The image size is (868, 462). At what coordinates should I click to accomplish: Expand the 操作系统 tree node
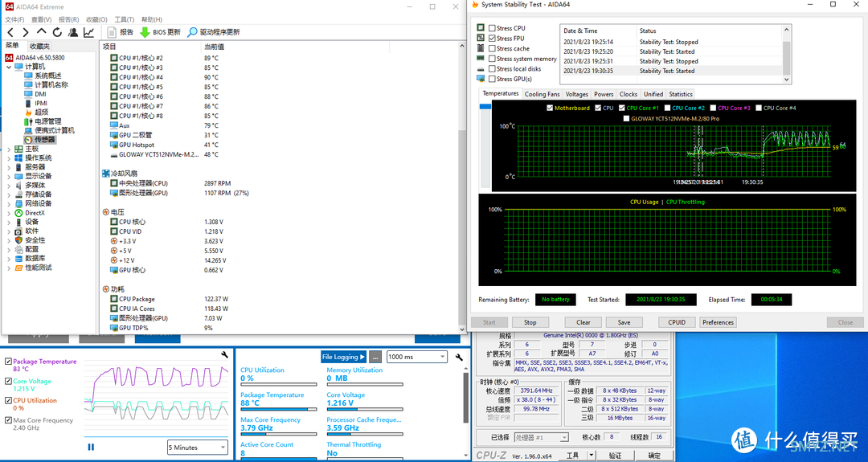click(8, 158)
